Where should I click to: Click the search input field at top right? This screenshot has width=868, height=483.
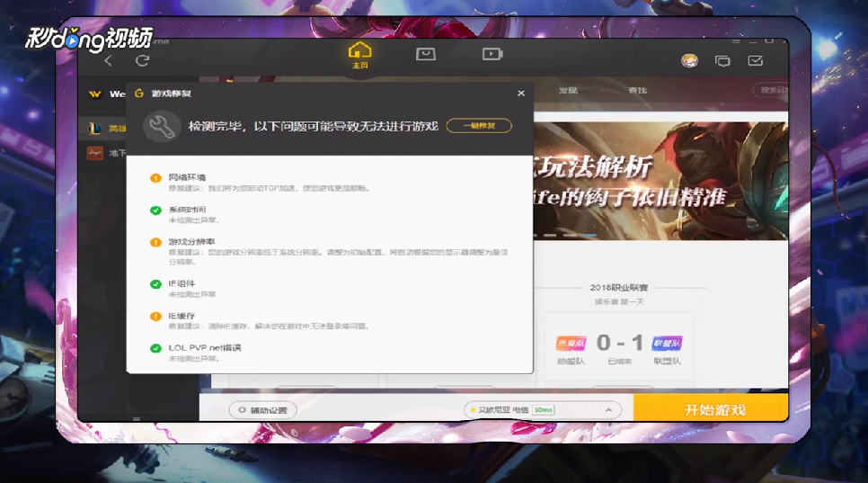(x=771, y=90)
